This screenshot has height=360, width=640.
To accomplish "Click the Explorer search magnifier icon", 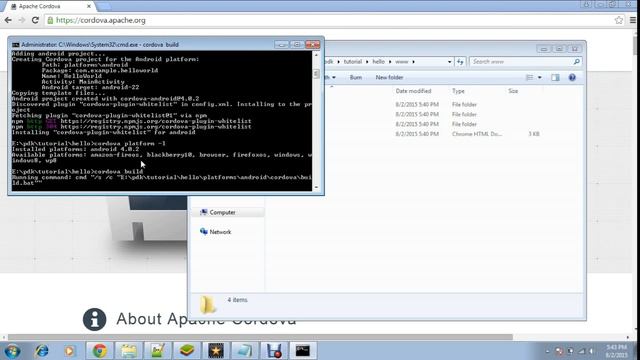I will tap(576, 62).
